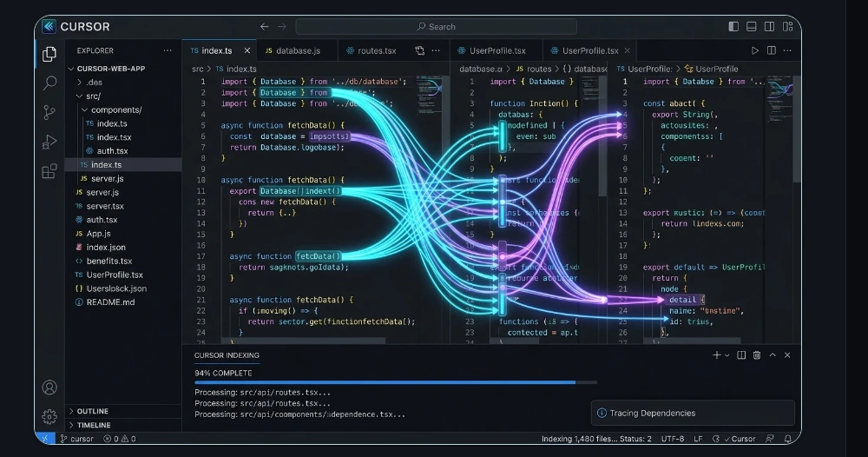Open the Extensions view
This screenshot has height=457, width=868.
tap(49, 171)
